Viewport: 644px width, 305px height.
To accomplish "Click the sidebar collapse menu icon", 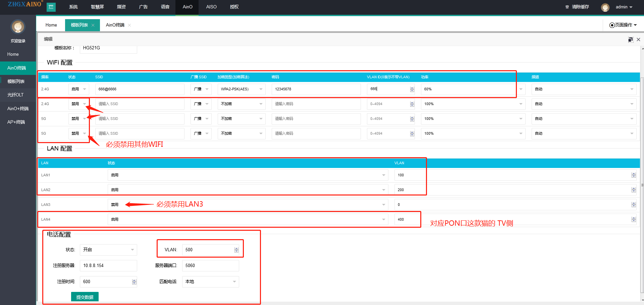I will (x=51, y=7).
